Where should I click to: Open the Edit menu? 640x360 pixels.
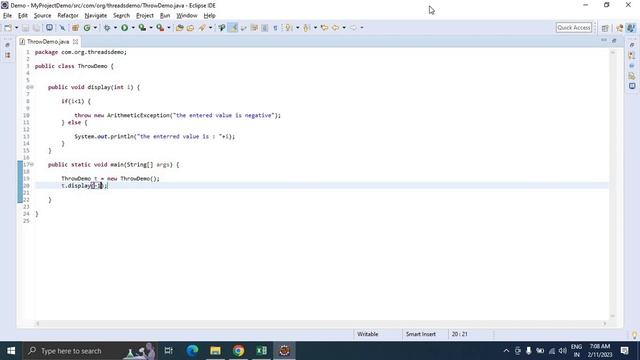pos(22,16)
